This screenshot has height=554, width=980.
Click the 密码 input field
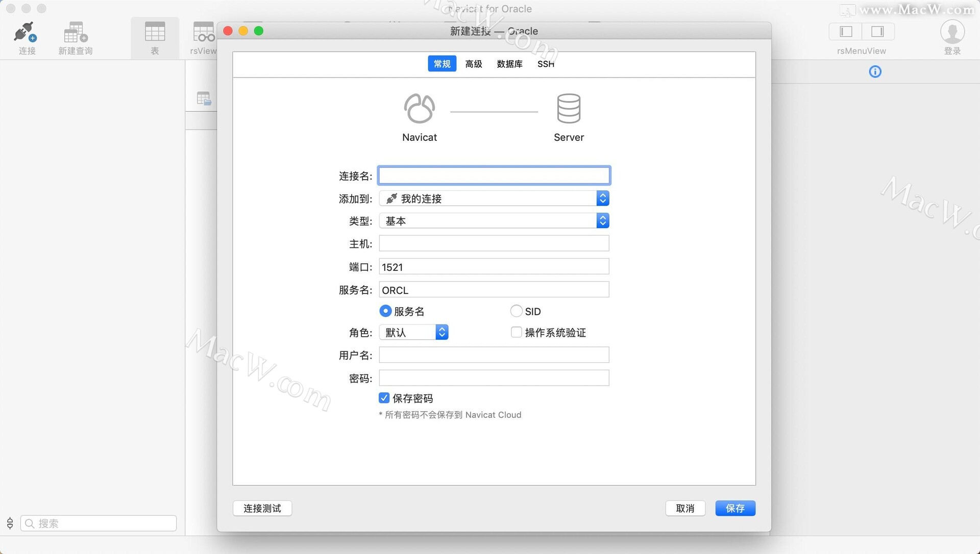coord(494,377)
